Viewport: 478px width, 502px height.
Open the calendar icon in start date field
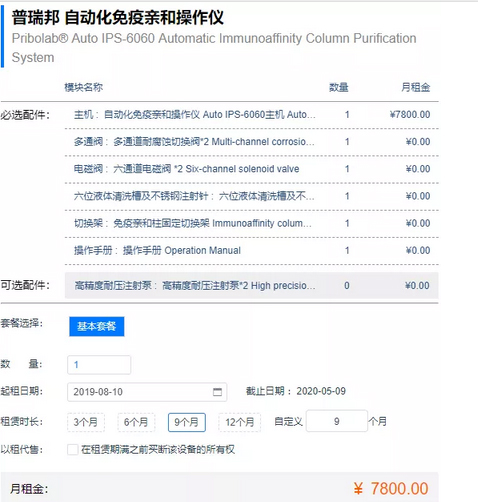point(217,392)
